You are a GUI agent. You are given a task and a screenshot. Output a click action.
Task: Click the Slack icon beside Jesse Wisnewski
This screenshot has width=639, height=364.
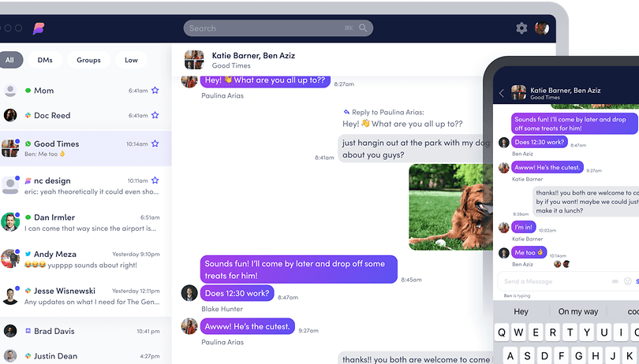(x=28, y=291)
